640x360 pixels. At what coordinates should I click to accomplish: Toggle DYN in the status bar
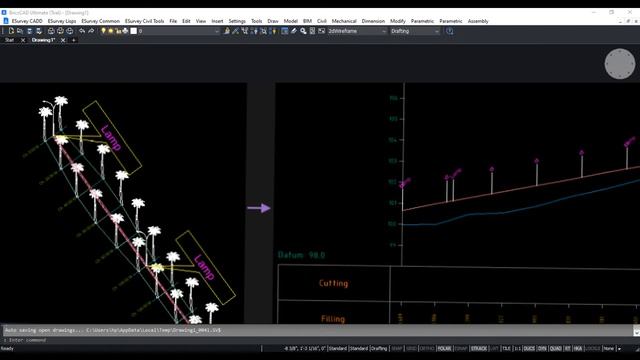(x=542, y=349)
